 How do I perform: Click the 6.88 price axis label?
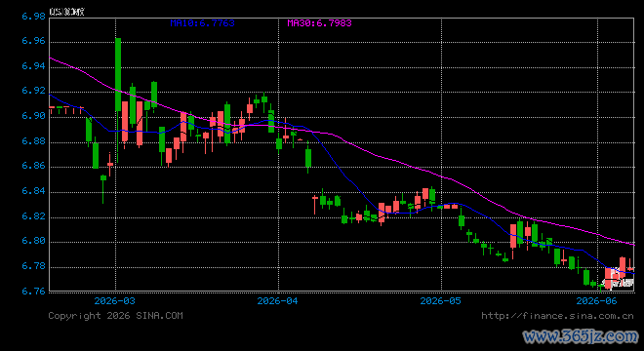[33, 141]
